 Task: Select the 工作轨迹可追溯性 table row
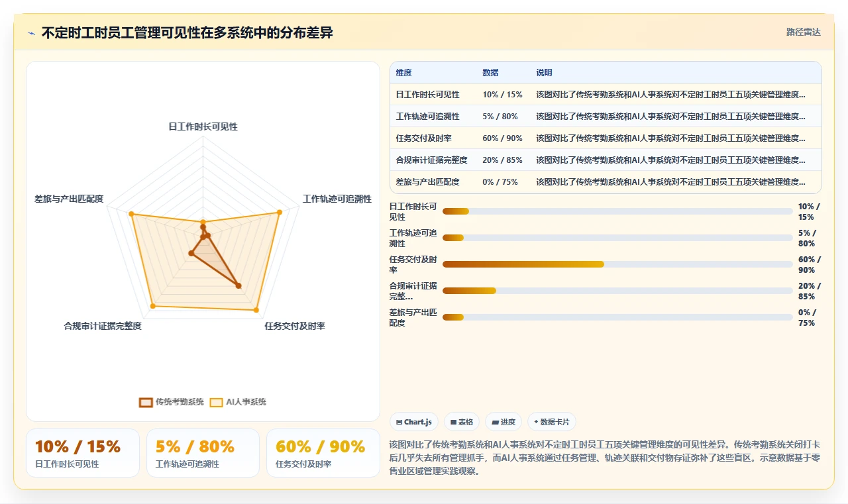click(x=606, y=116)
